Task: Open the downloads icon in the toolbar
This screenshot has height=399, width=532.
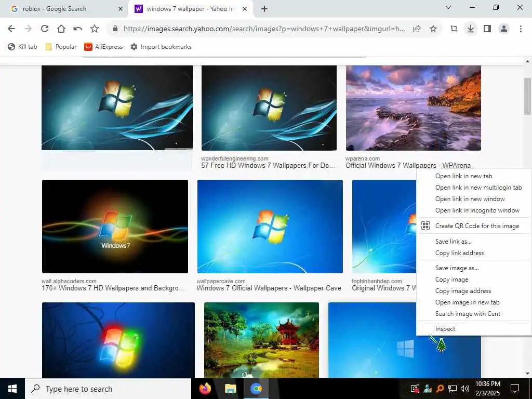Action: [471, 29]
